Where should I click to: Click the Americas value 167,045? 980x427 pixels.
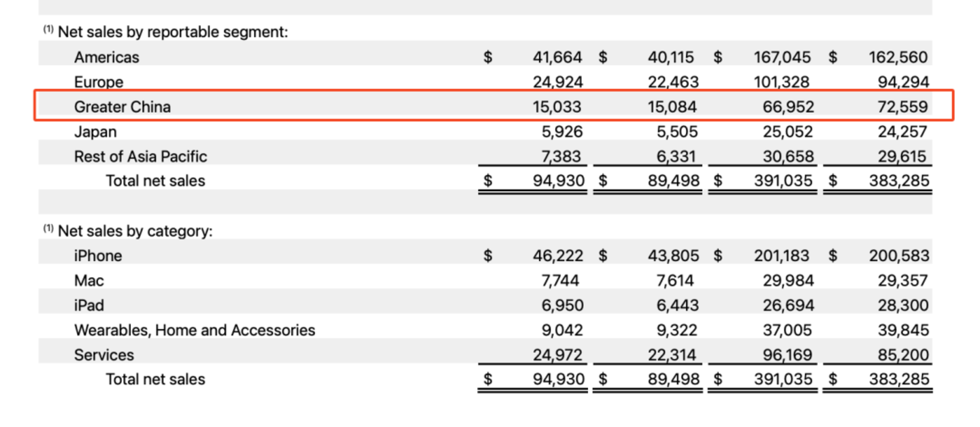[x=781, y=57]
